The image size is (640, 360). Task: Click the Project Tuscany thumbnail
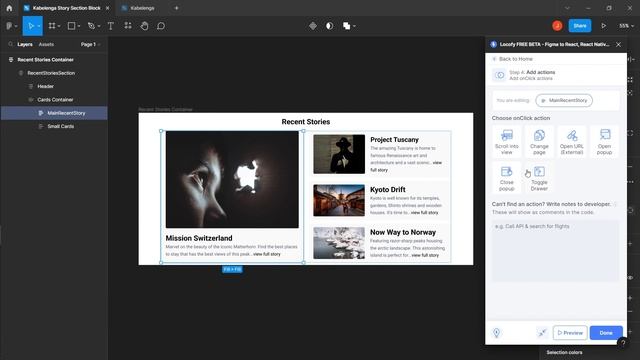pos(339,154)
